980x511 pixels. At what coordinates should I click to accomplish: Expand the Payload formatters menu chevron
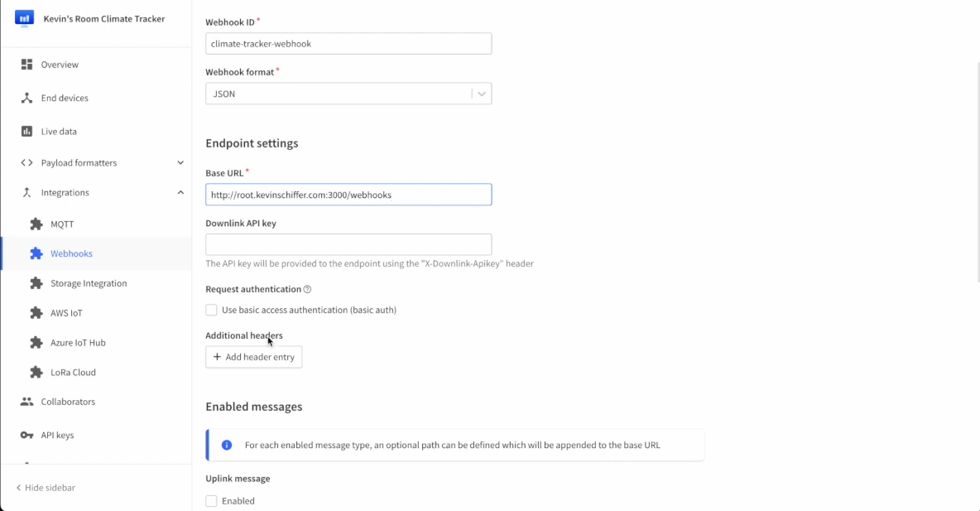click(x=180, y=163)
